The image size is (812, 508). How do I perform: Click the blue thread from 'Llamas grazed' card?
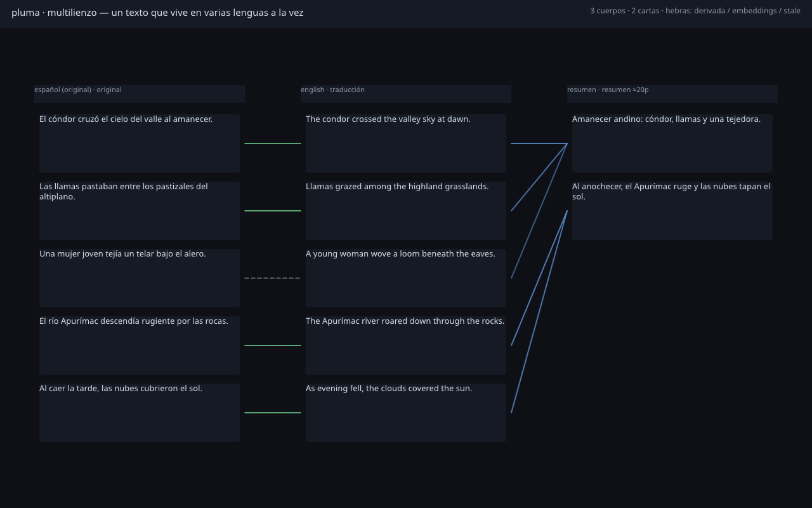coord(539,177)
